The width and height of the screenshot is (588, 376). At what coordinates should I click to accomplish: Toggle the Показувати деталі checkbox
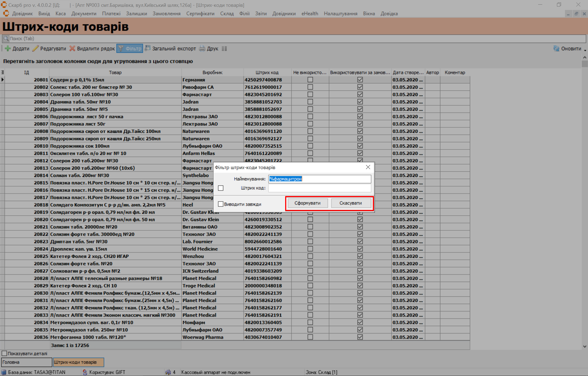pyautogui.click(x=4, y=353)
